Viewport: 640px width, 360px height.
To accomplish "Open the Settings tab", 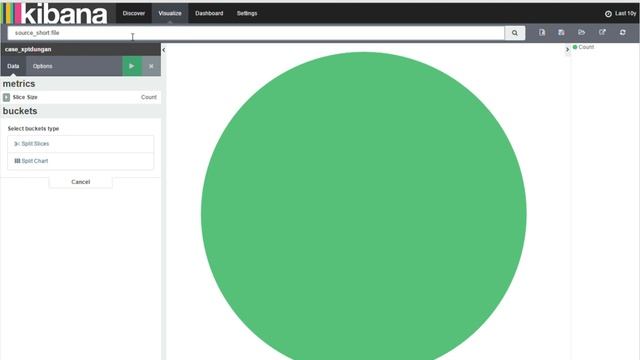I will pyautogui.click(x=247, y=13).
